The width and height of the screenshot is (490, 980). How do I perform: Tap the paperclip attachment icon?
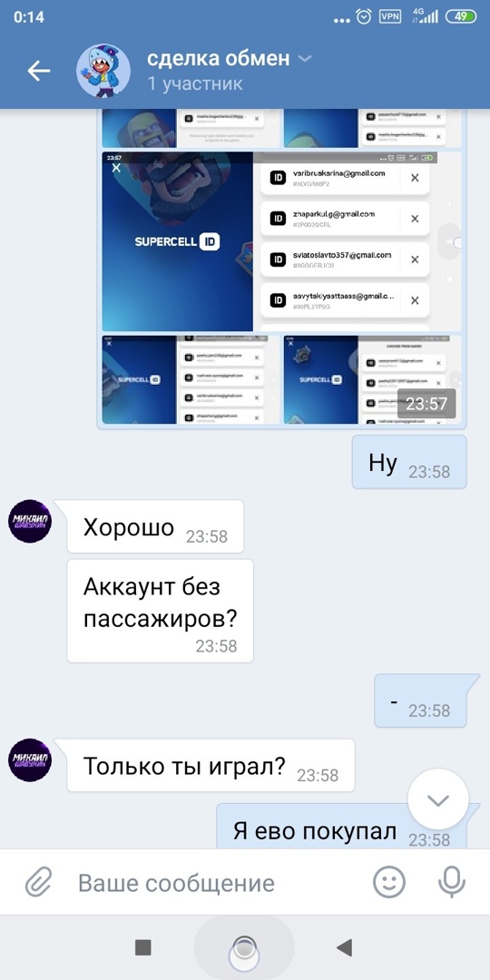click(39, 883)
